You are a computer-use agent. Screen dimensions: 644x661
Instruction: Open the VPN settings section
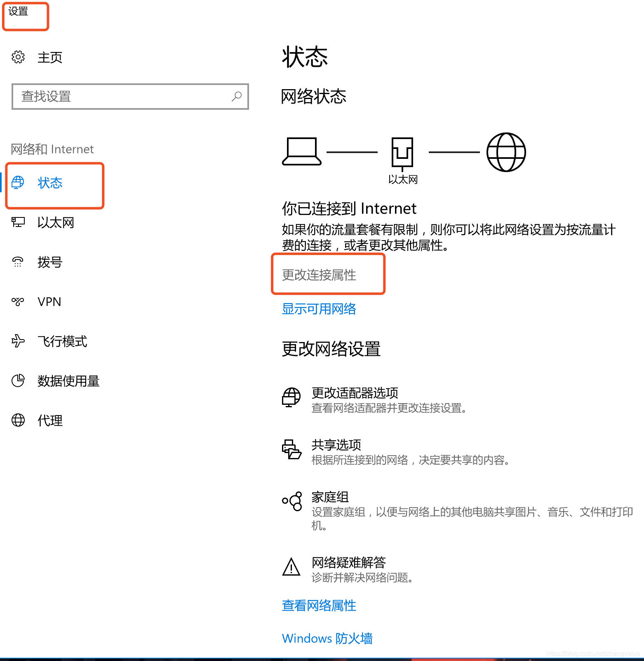point(49,302)
